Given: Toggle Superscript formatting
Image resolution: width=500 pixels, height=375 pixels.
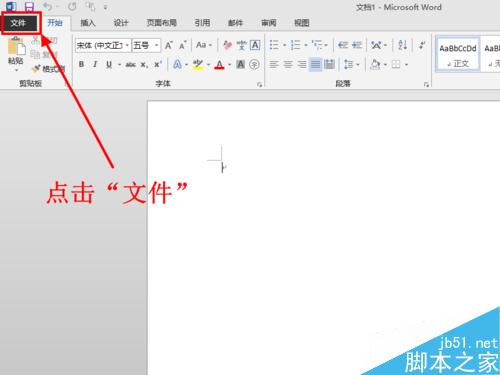Looking at the screenshot, I should pyautogui.click(x=158, y=64).
